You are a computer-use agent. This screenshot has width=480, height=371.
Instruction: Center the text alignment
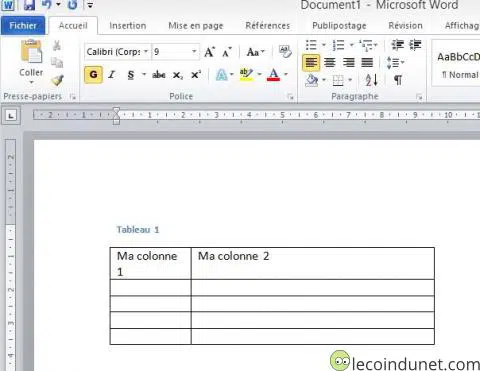(330, 63)
